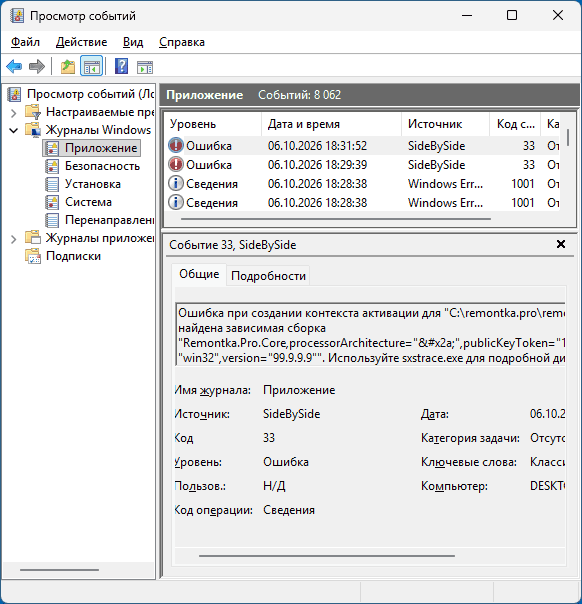The width and height of the screenshot is (582, 604).
Task: Open the Справка menu
Action: click(x=181, y=42)
